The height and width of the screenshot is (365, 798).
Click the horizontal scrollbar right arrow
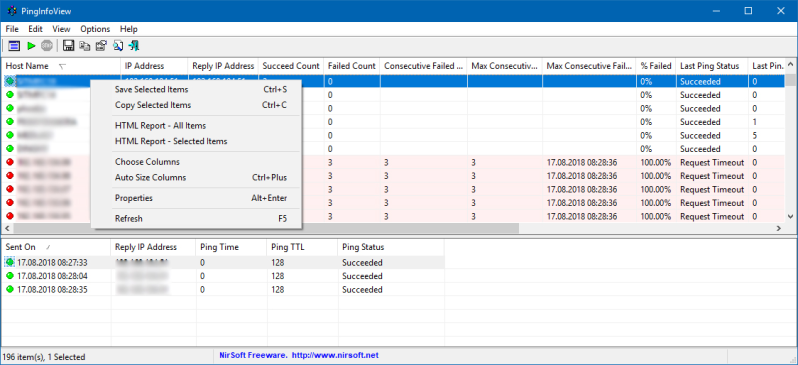779,229
